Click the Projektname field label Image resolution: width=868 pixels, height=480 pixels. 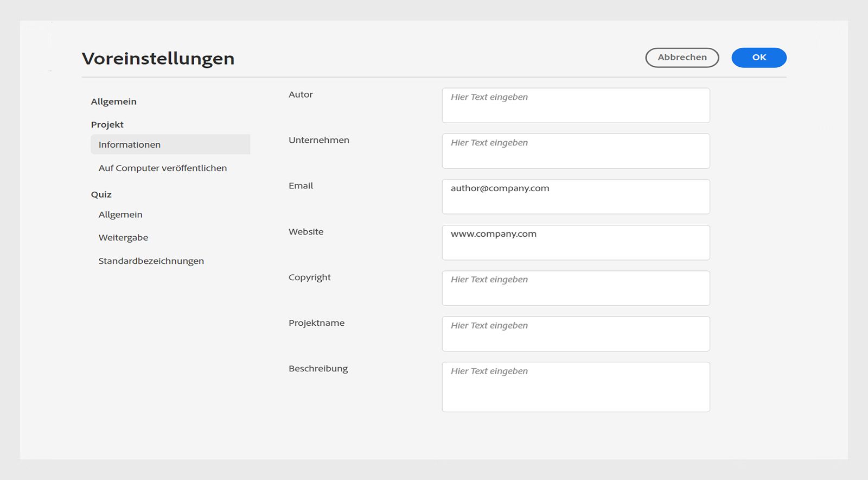tap(316, 323)
